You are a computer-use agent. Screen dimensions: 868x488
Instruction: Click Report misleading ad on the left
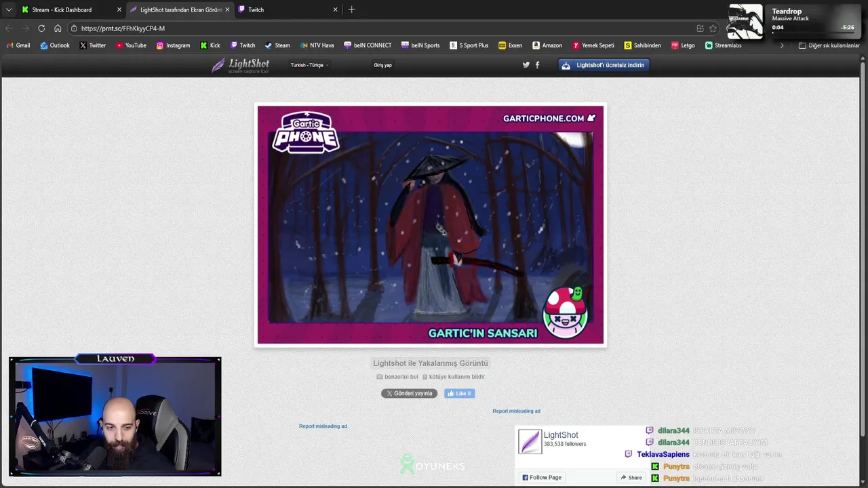pyautogui.click(x=323, y=426)
